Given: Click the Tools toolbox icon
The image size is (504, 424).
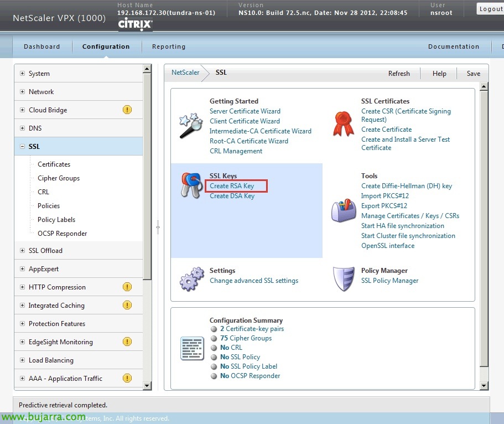Looking at the screenshot, I should pos(344,210).
